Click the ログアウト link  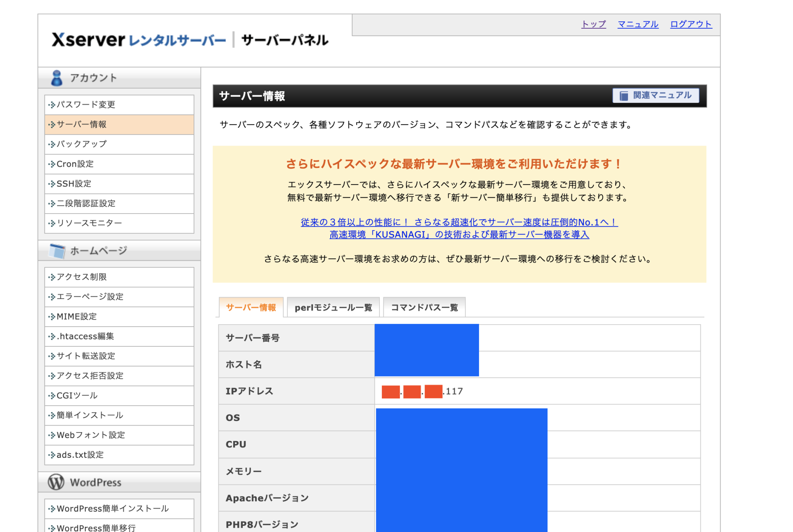(x=691, y=24)
